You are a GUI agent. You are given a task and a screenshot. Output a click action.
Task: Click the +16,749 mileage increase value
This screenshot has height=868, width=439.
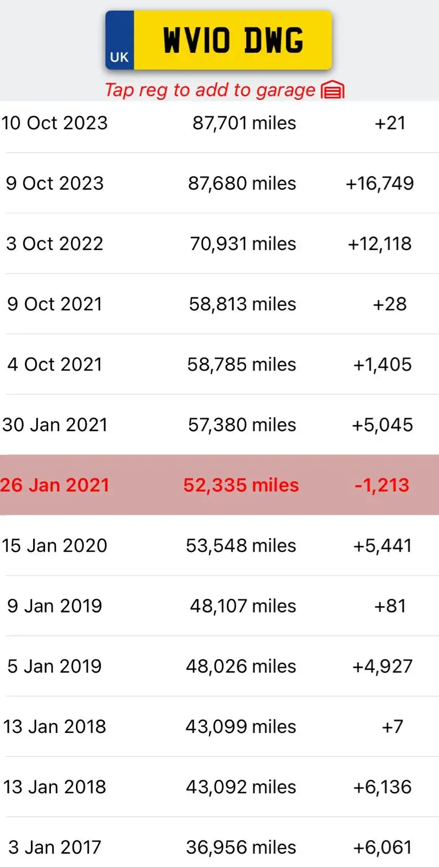[380, 183]
